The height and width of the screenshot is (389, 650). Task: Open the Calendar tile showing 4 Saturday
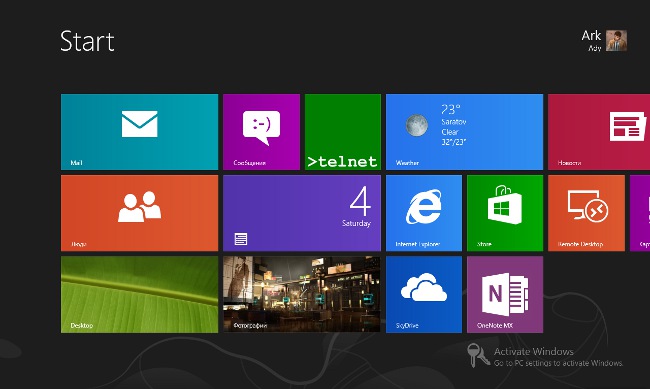302,213
